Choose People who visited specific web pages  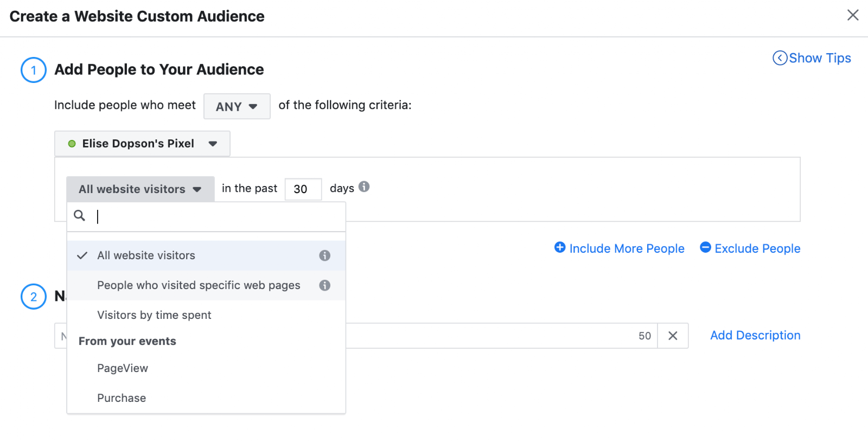coord(206,285)
